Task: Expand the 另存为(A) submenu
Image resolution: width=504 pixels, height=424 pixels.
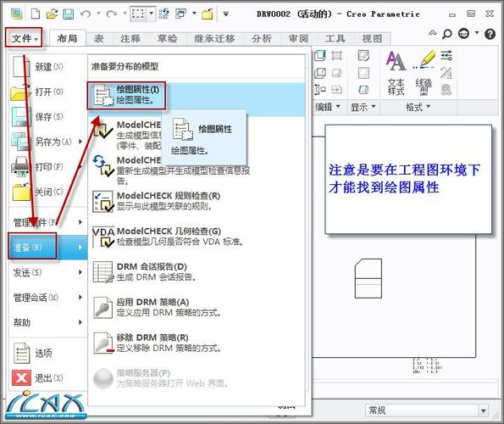Action: (x=48, y=142)
